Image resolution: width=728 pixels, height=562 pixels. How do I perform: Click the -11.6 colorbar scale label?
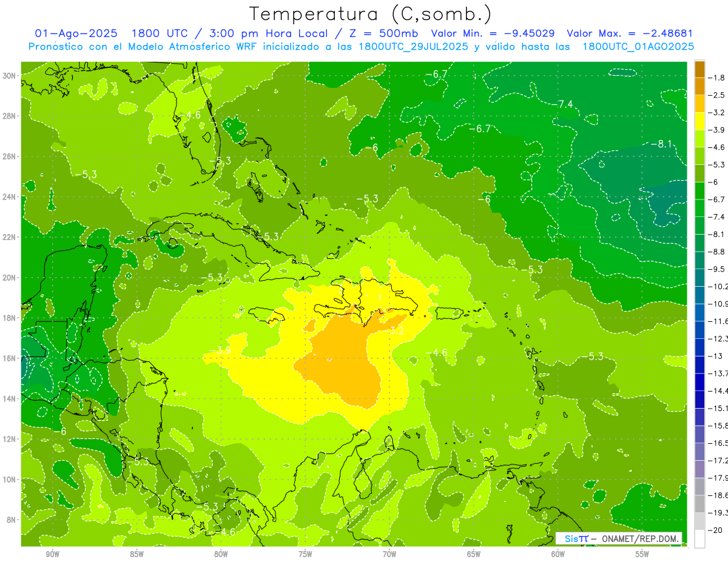pos(719,321)
